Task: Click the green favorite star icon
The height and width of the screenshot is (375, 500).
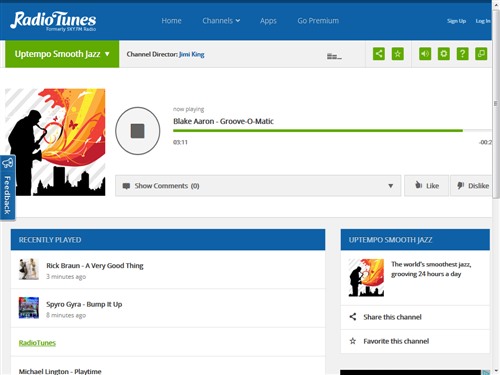Action: coord(397,54)
